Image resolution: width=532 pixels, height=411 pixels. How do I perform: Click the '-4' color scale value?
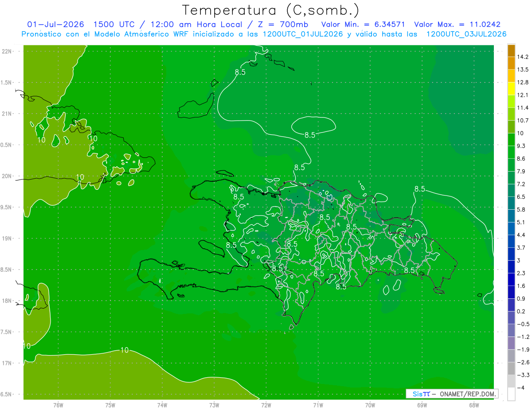(521, 388)
